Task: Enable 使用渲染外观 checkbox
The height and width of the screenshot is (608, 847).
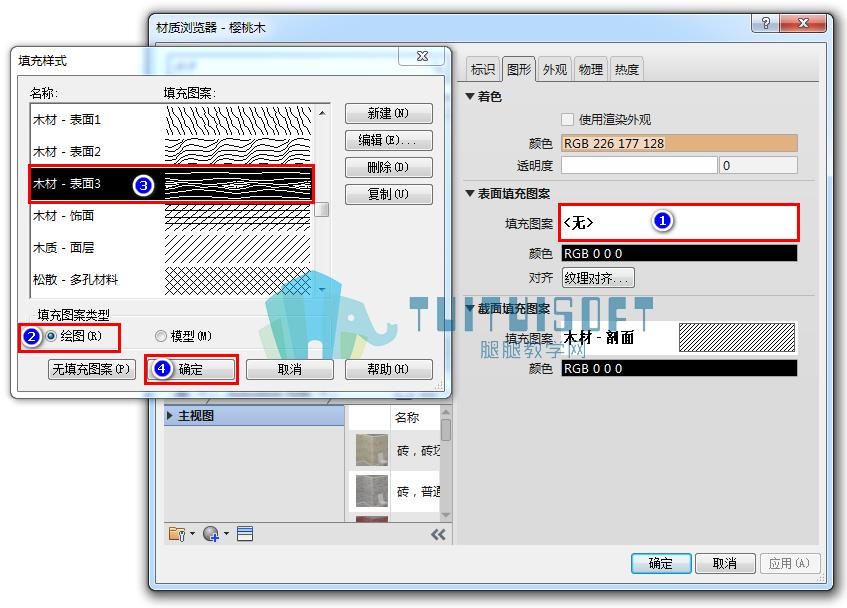Action: coord(567,119)
